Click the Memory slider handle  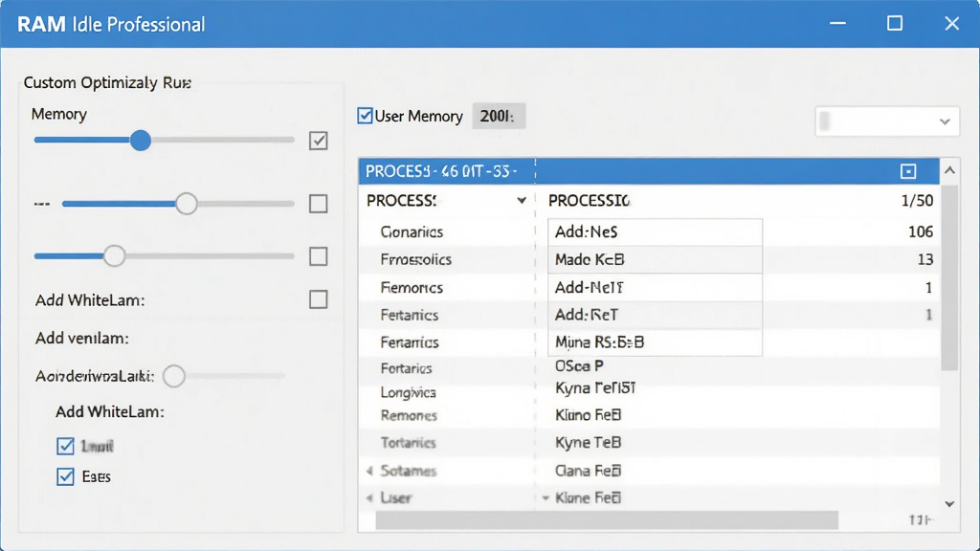pos(141,141)
